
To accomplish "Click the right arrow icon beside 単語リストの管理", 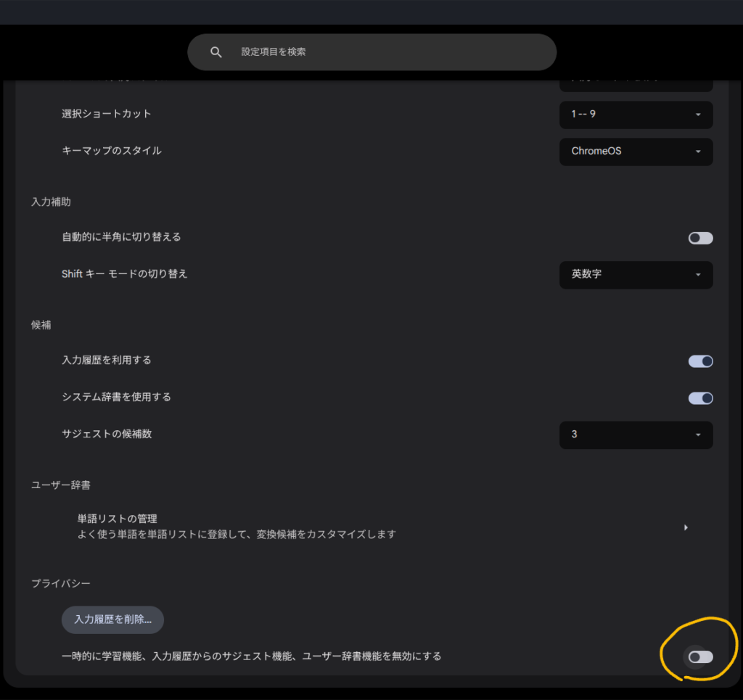I will [x=686, y=527].
